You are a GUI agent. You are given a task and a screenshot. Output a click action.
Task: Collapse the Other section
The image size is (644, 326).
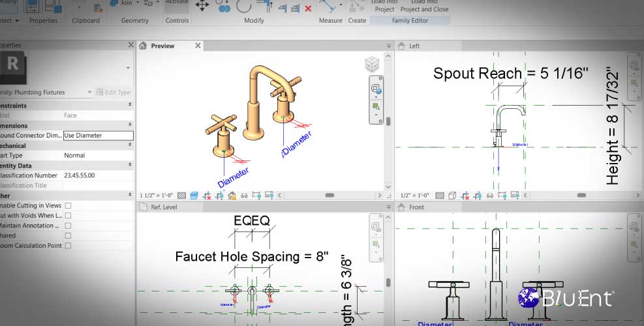pos(130,195)
